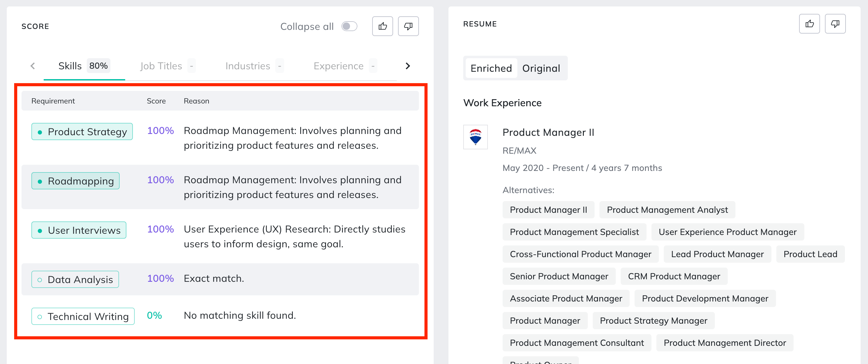868x364 pixels.
Task: Select Cross-Functional Product Manager chip
Action: pos(580,254)
